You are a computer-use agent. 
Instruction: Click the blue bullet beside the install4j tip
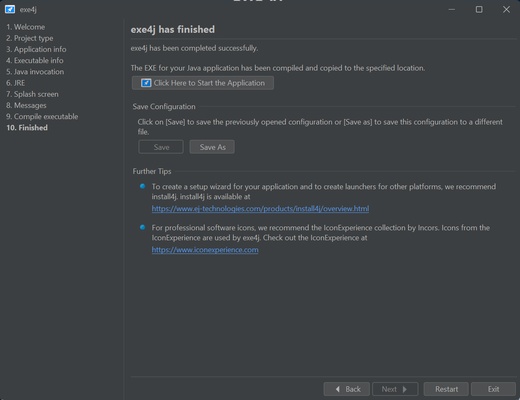142,186
